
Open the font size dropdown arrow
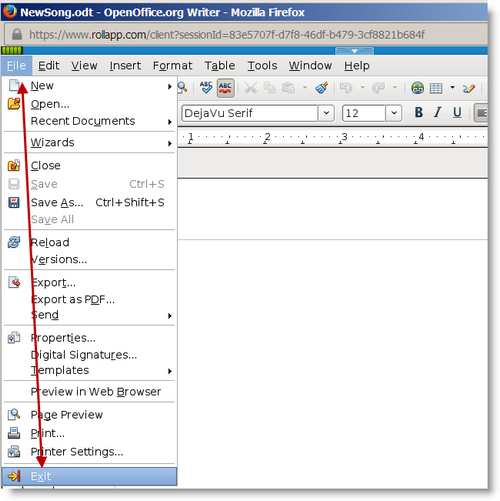tap(393, 113)
